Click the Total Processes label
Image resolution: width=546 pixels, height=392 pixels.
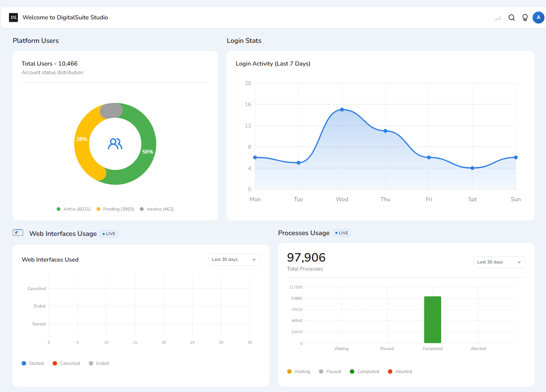[x=305, y=269]
